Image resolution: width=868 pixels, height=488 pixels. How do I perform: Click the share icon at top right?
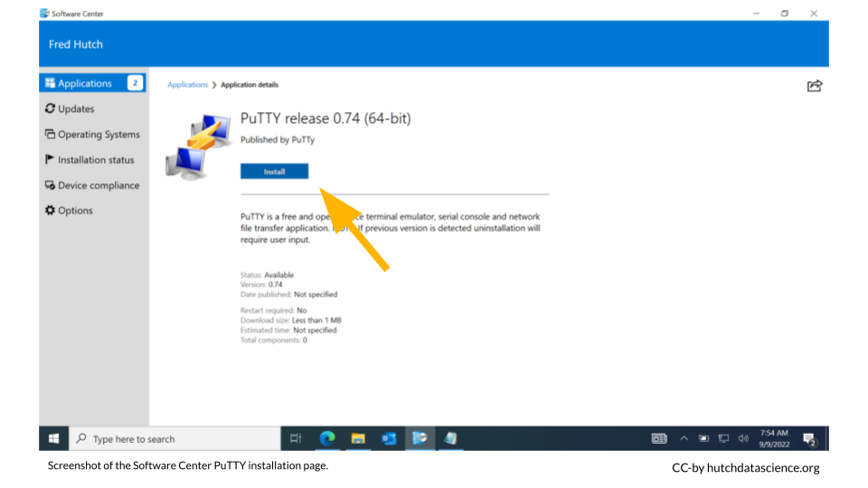(x=815, y=86)
